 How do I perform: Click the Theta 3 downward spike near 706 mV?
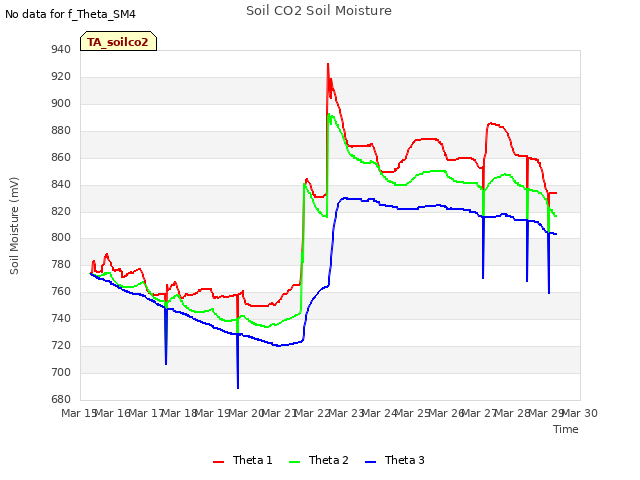(166, 364)
